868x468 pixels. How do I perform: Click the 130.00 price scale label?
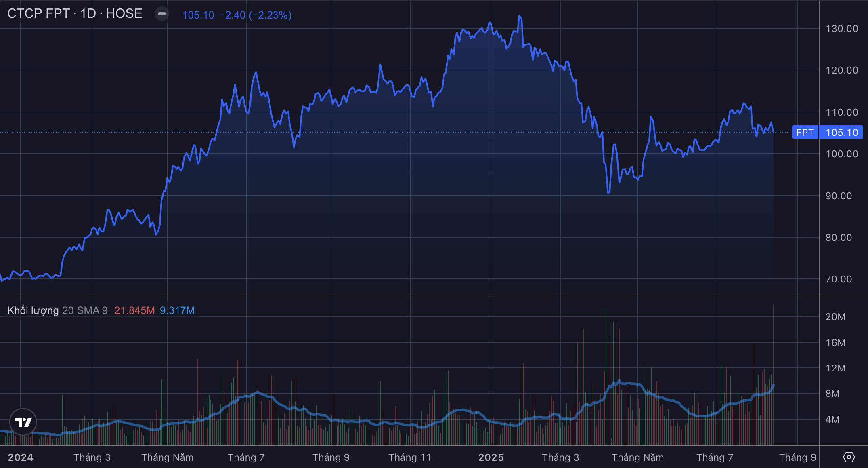click(842, 29)
